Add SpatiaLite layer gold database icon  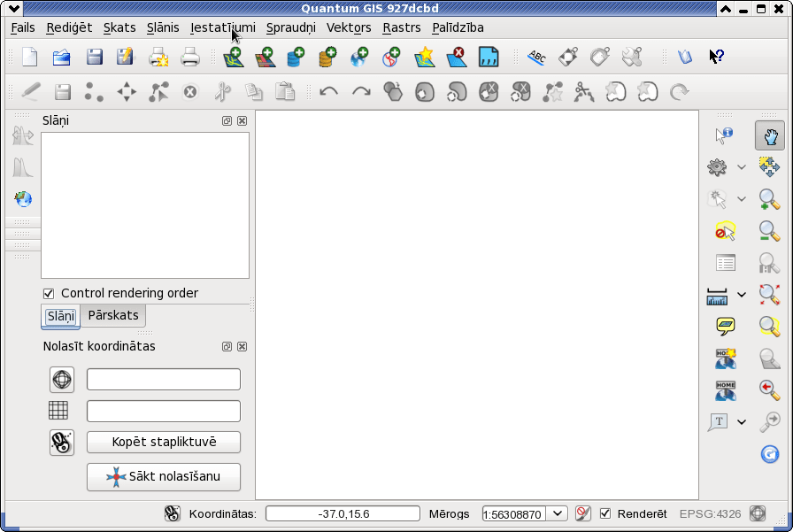(x=327, y=57)
